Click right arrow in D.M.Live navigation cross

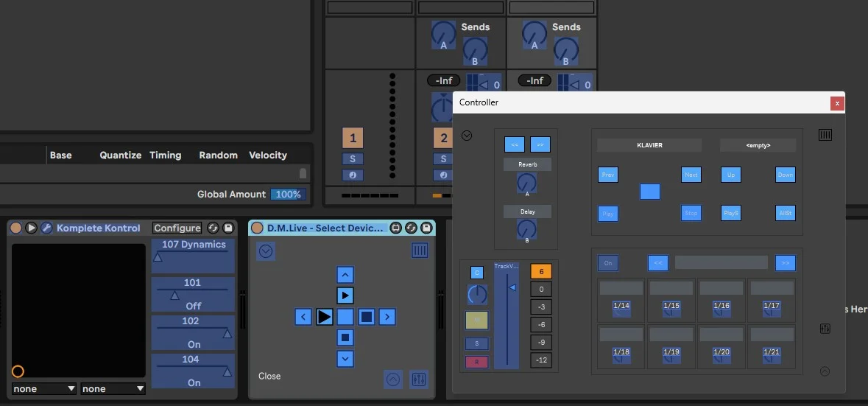click(x=387, y=317)
